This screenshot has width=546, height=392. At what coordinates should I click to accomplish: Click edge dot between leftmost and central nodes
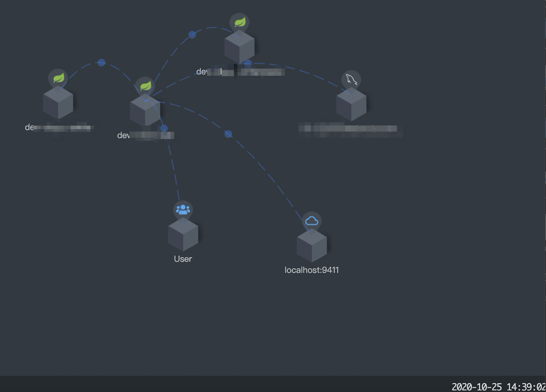pyautogui.click(x=102, y=63)
